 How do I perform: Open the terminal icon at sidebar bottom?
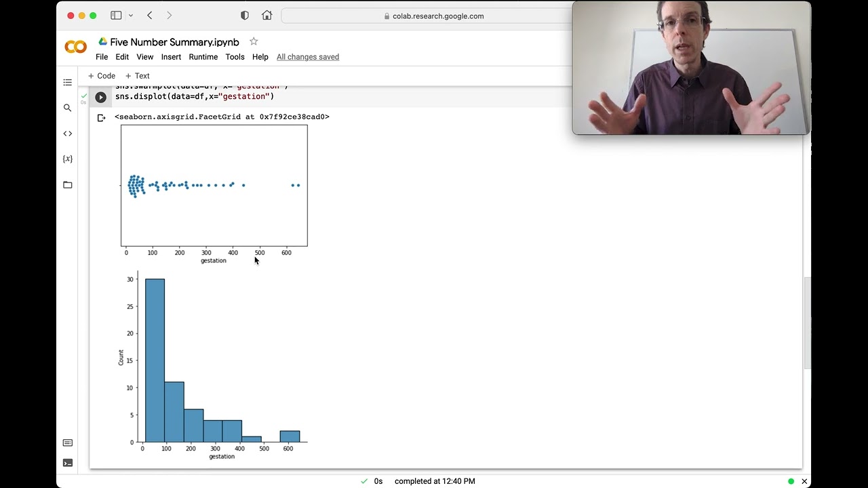[67, 463]
